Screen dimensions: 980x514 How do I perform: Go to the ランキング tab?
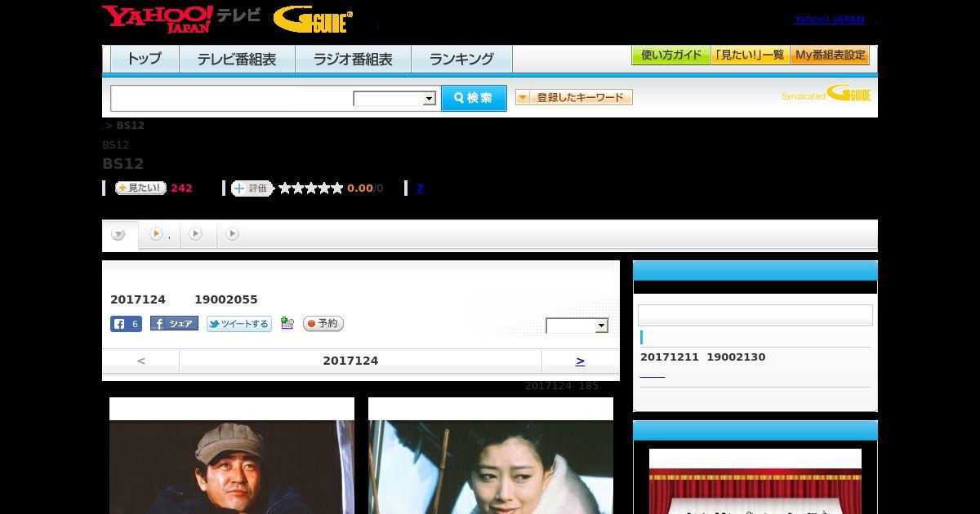click(461, 59)
